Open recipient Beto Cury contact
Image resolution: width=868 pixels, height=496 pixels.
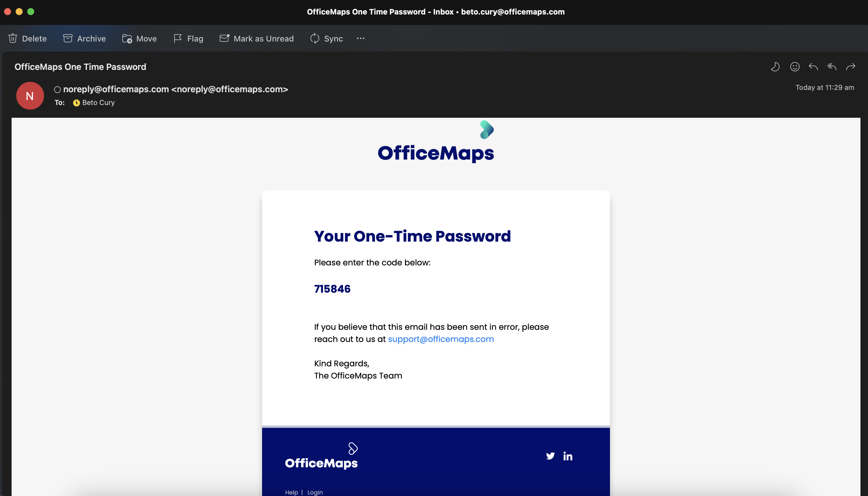click(98, 103)
